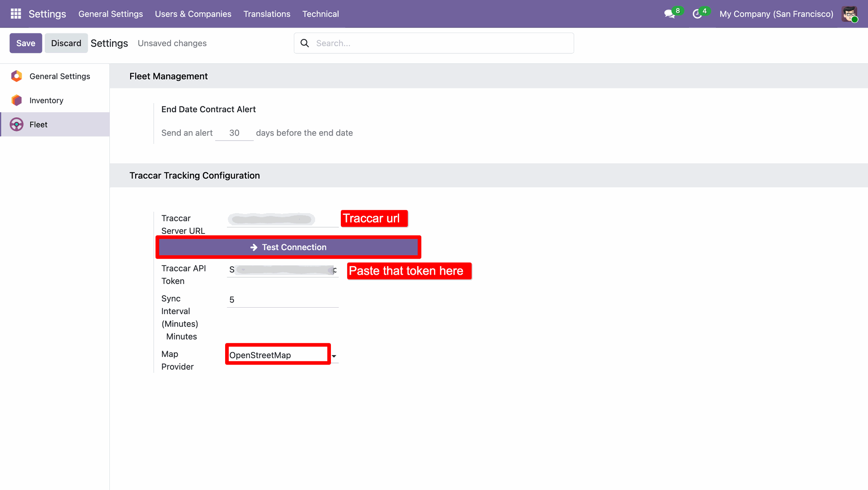Switch company via My Company (San Francisco)

click(776, 14)
